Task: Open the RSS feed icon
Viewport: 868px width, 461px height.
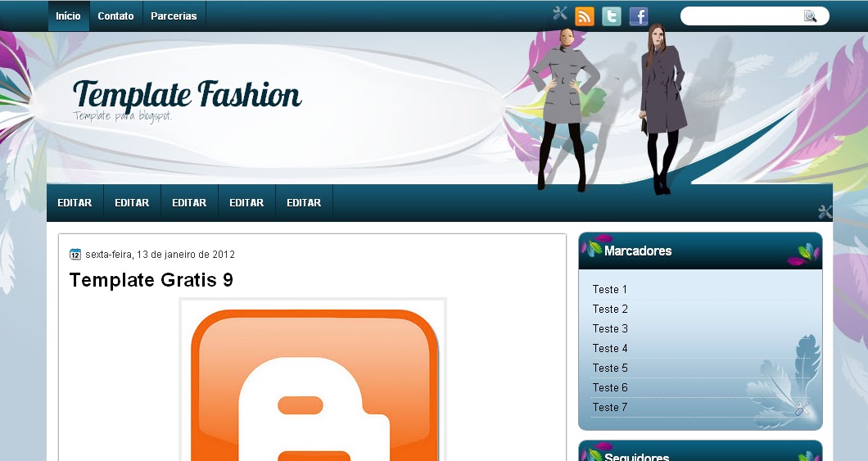Action: tap(584, 16)
